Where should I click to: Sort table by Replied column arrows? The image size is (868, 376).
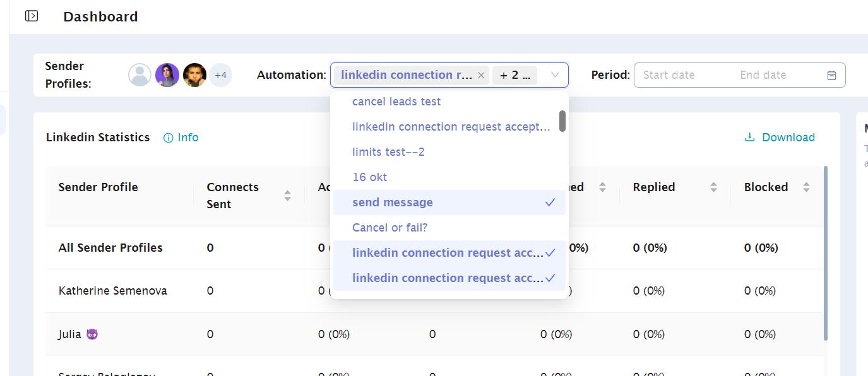click(x=713, y=187)
